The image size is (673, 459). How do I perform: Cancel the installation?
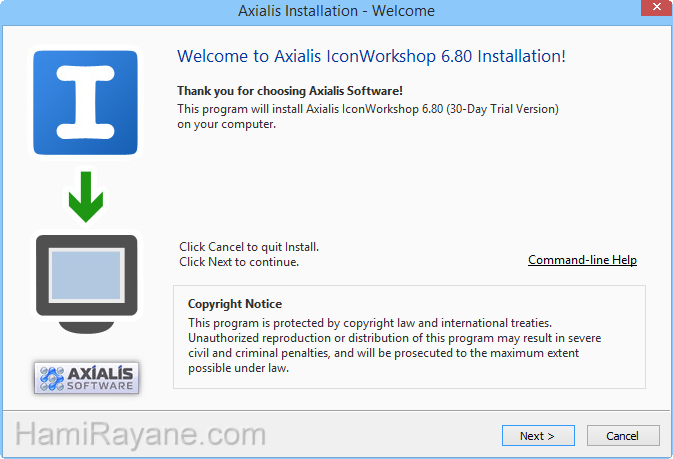tap(623, 436)
